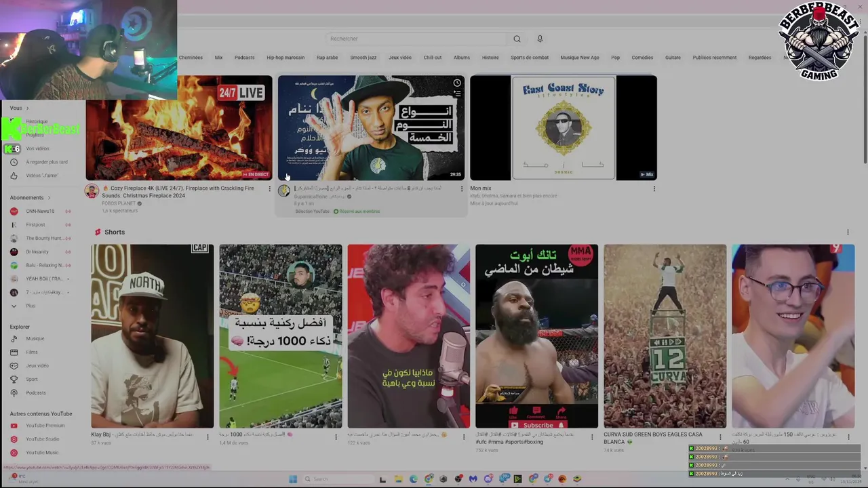The width and height of the screenshot is (868, 488).
Task: Focus the Rechercher search field
Action: click(x=416, y=39)
